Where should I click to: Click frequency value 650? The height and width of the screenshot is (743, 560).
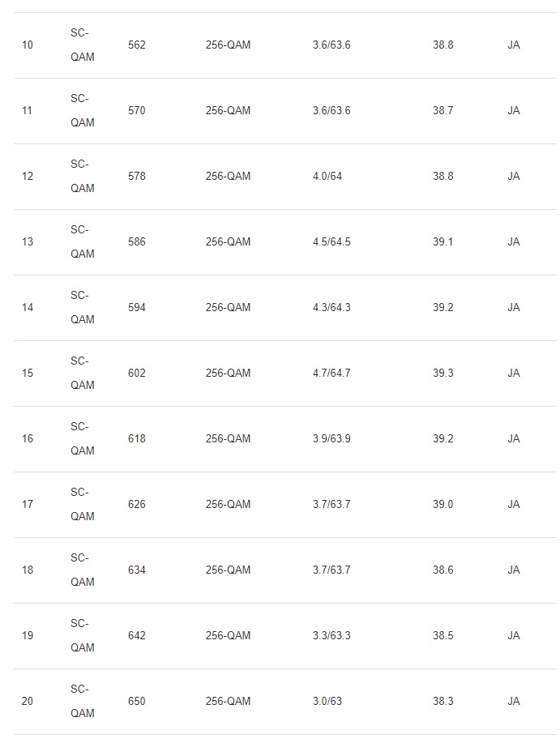137,702
